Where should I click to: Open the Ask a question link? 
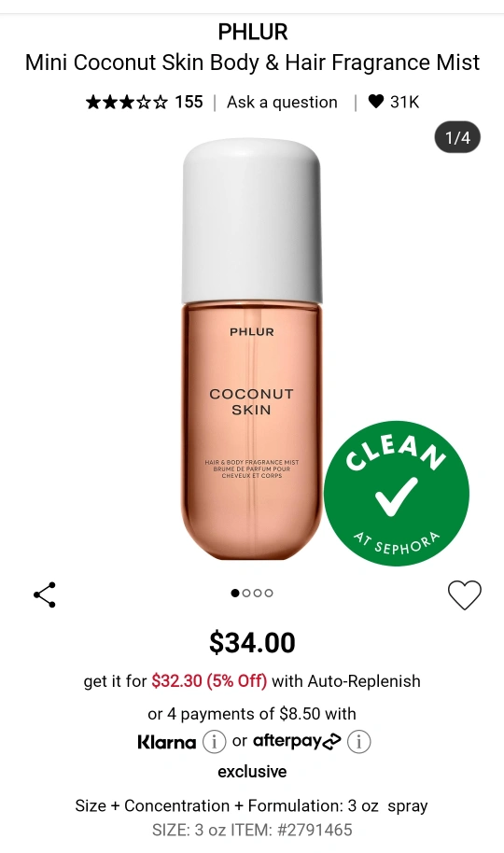point(282,103)
